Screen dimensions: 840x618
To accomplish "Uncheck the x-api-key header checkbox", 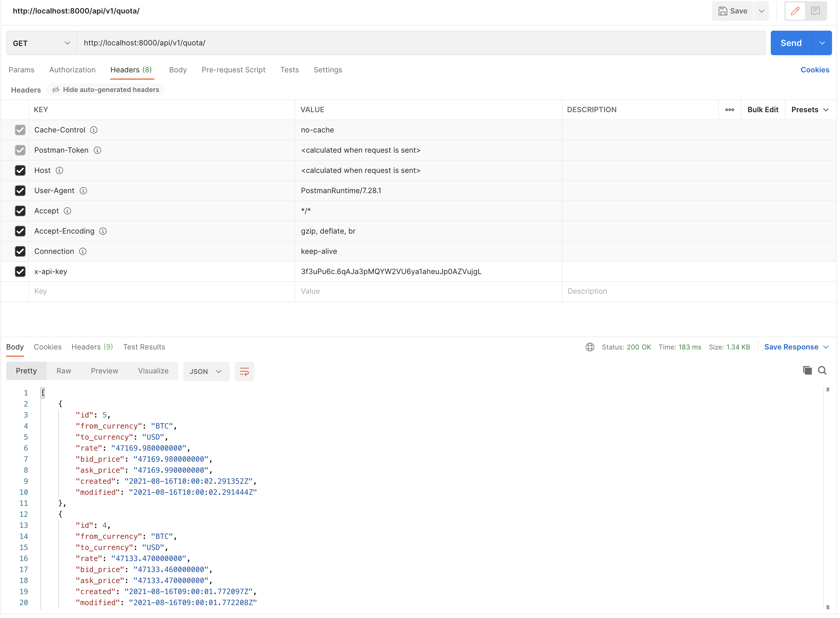I will (20, 271).
